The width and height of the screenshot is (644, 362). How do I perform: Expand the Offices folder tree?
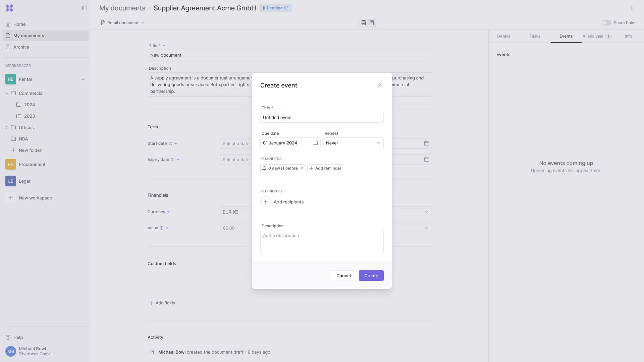[7, 127]
